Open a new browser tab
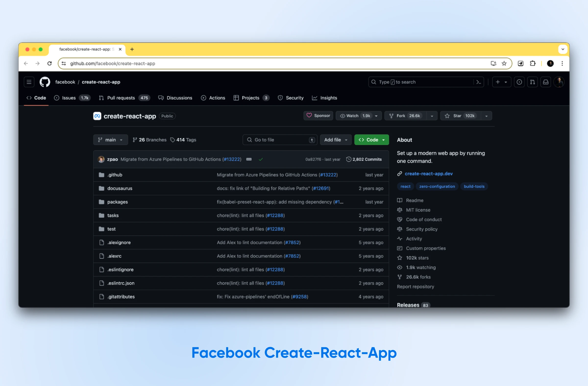The width and height of the screenshot is (588, 386). (x=132, y=49)
